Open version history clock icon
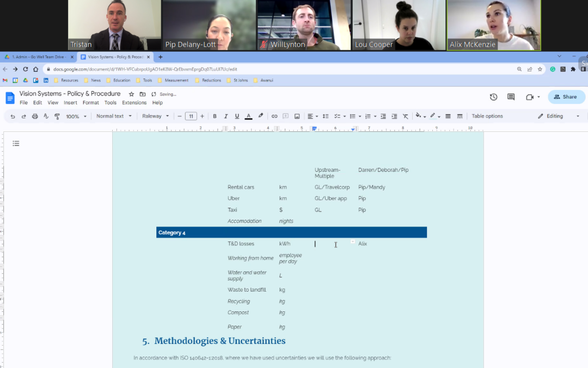 pyautogui.click(x=493, y=97)
